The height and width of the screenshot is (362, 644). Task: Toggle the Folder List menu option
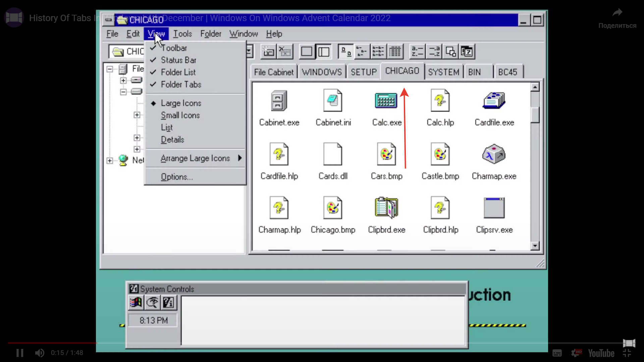point(195,72)
